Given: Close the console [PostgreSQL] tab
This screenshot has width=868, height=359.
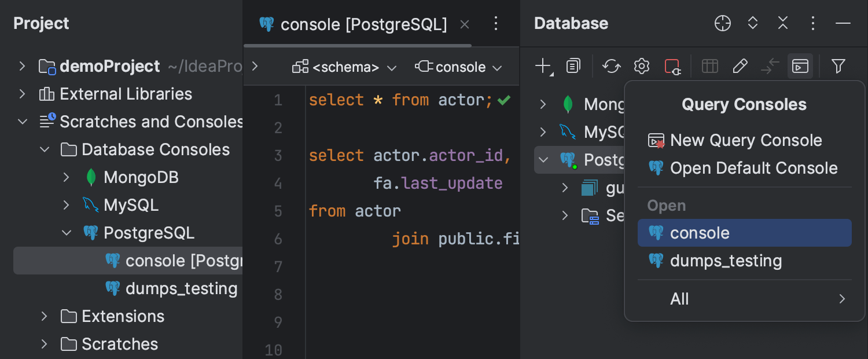Looking at the screenshot, I should 464,24.
